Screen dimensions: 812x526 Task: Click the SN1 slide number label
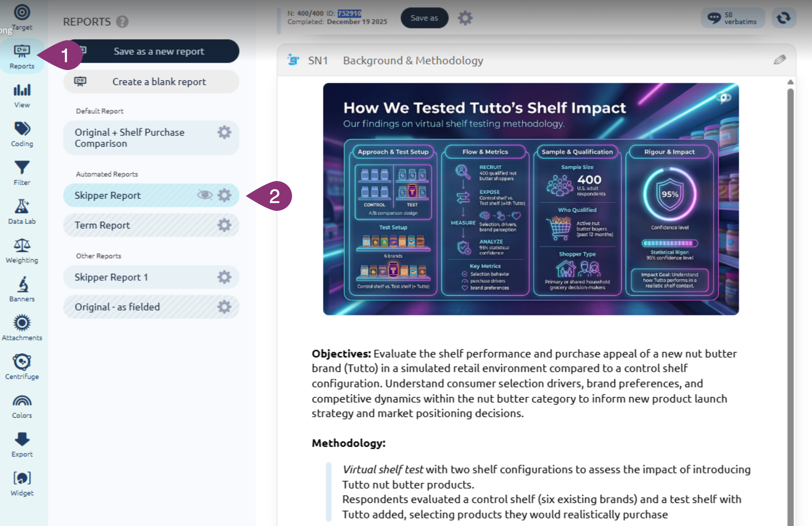pyautogui.click(x=318, y=60)
